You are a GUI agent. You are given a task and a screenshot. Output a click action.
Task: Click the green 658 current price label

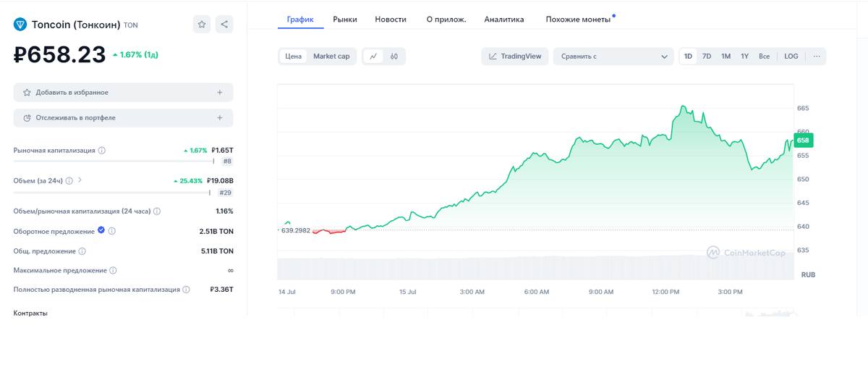tap(803, 140)
